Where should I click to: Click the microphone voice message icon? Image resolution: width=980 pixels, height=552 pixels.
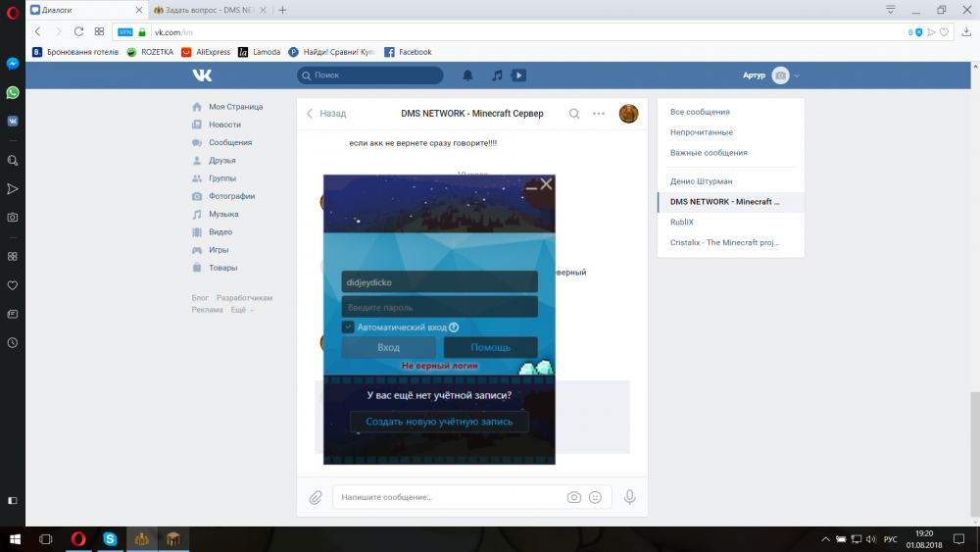pos(630,497)
